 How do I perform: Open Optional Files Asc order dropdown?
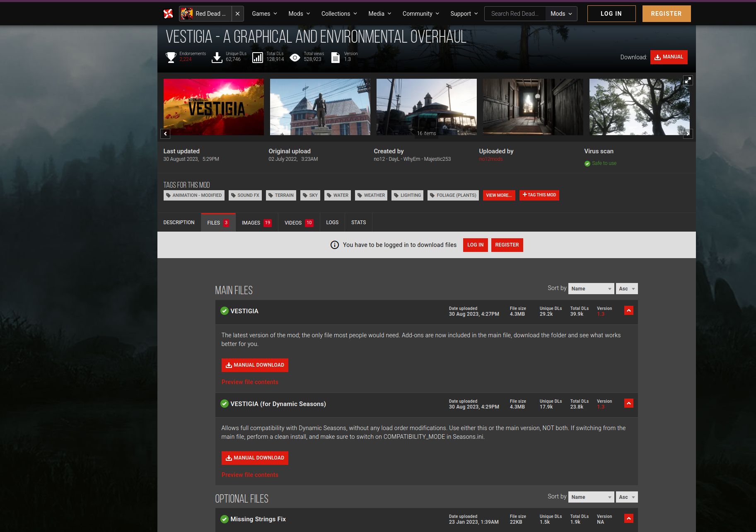coord(627,497)
